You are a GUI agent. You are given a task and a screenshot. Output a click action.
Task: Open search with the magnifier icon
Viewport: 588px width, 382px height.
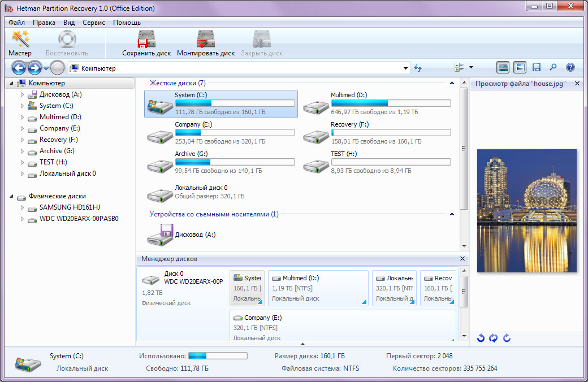pos(553,67)
